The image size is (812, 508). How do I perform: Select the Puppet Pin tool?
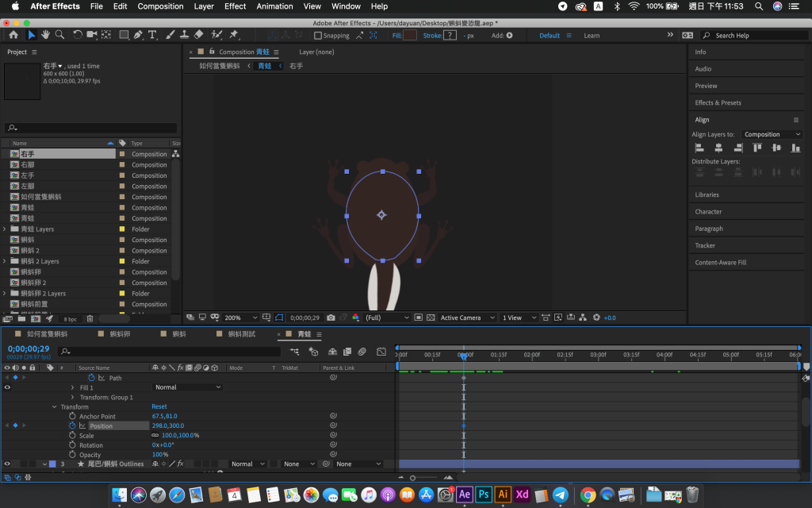pos(234,35)
